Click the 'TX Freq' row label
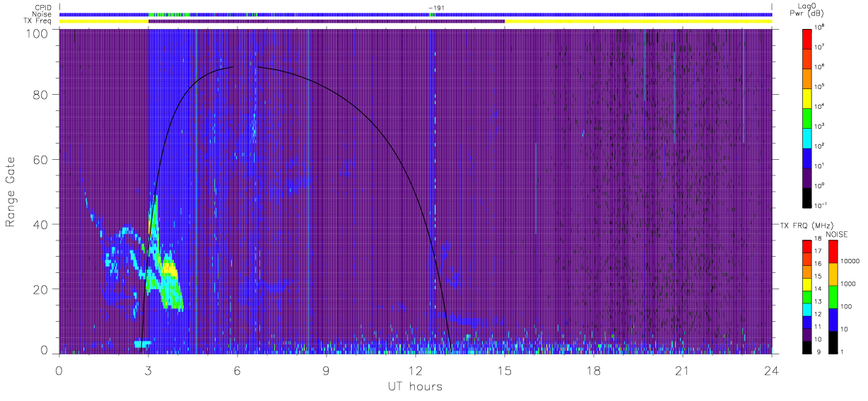 coord(37,21)
